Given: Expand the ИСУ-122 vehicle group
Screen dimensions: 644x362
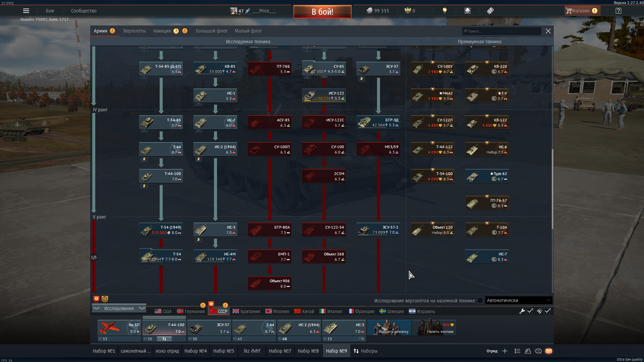Looking at the screenshot, I should (324, 96).
